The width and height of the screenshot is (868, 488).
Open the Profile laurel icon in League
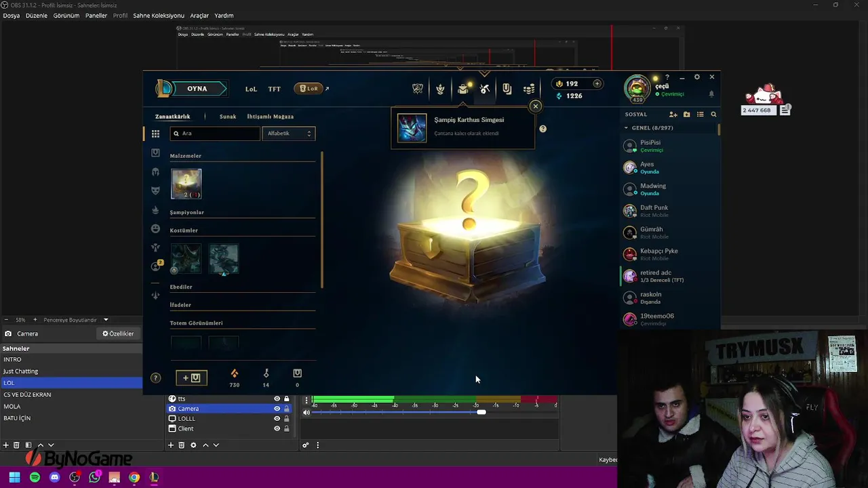point(440,89)
